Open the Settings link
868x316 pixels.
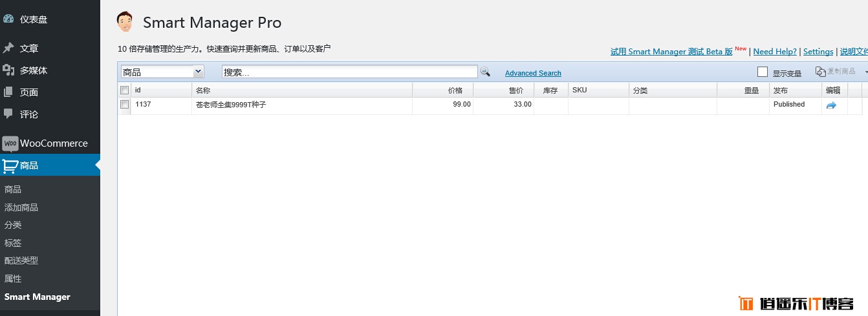click(818, 52)
